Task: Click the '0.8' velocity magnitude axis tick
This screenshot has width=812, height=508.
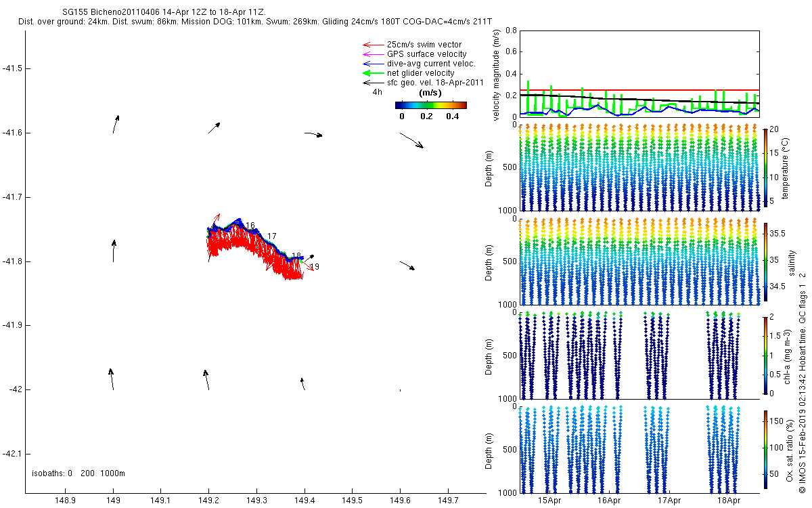Action: [x=511, y=31]
